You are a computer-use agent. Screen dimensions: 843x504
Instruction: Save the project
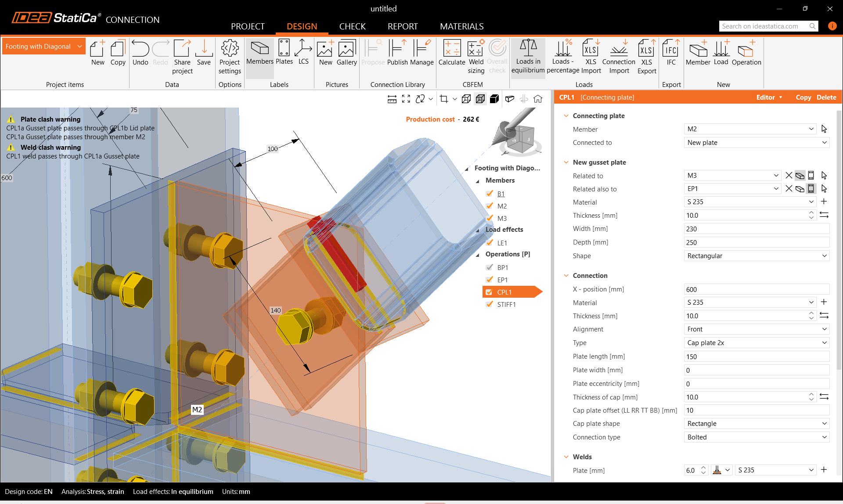click(204, 53)
